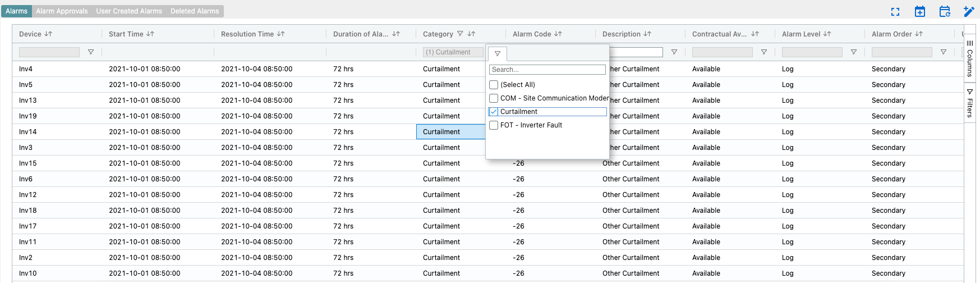Image resolution: width=980 pixels, height=283 pixels.
Task: Click filter icon in Category header
Action: [x=460, y=34]
